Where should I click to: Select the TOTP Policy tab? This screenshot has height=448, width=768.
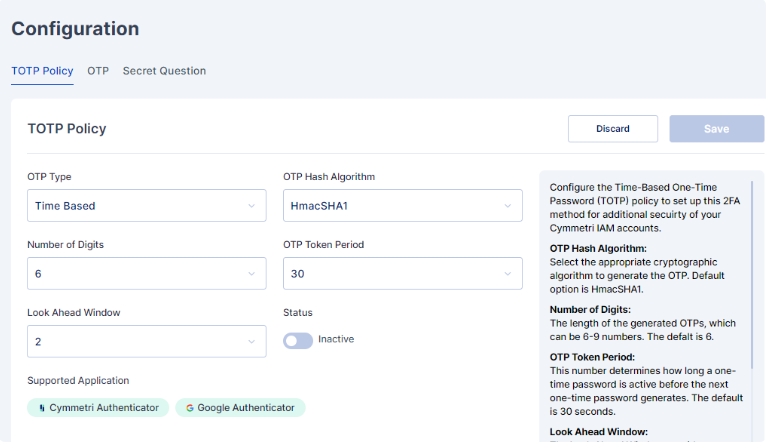click(42, 71)
